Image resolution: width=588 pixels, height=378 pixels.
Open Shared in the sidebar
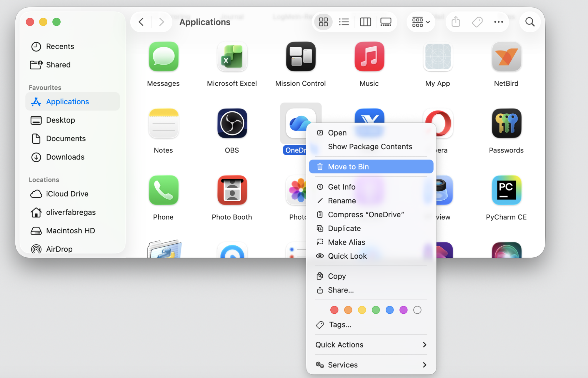[72, 65]
